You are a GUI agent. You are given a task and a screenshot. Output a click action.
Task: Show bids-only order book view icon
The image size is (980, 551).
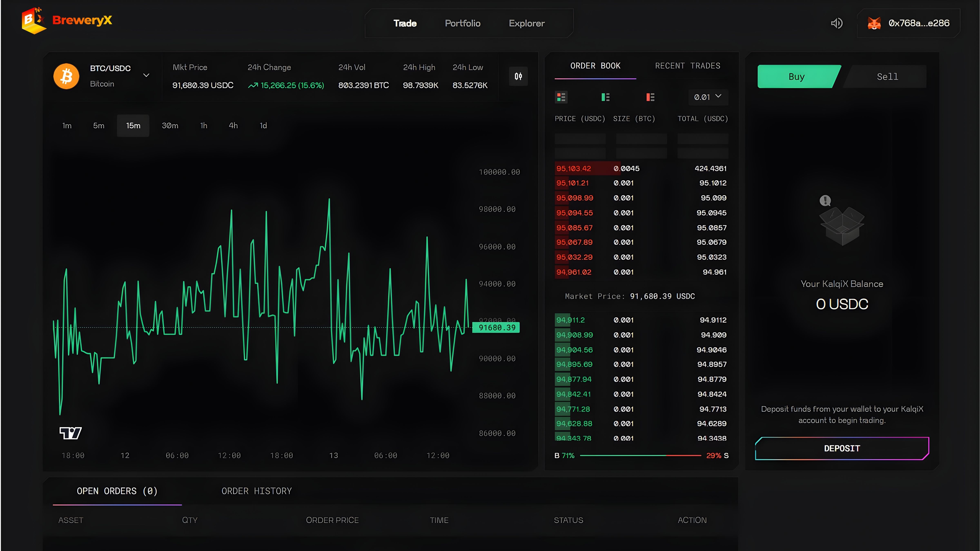tap(605, 97)
